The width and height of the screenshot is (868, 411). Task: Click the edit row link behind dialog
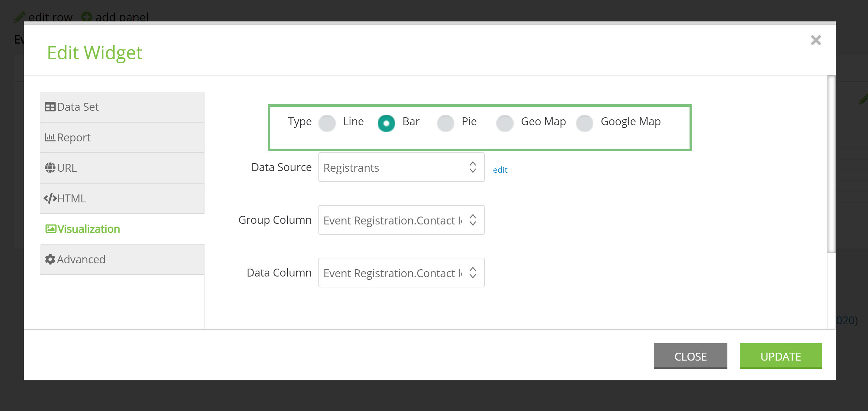pos(50,17)
